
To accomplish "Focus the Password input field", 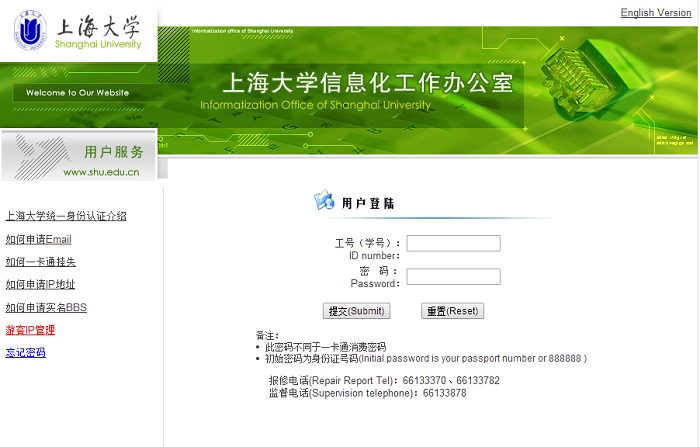I will coord(454,276).
